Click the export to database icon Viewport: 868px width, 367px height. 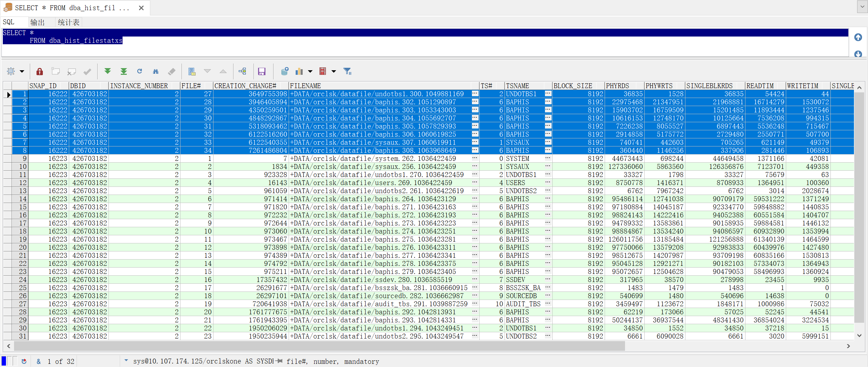(284, 71)
